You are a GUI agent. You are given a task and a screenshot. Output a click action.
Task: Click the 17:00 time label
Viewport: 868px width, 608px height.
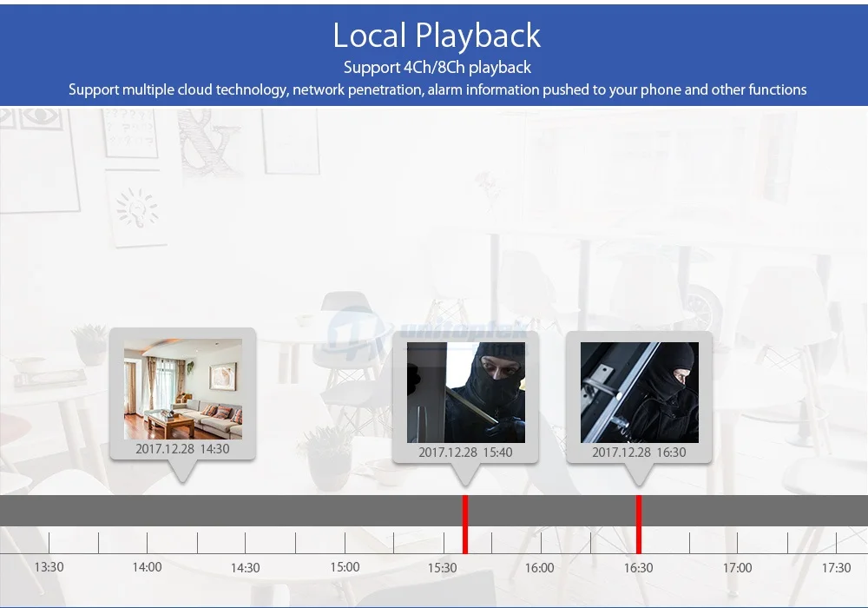[x=737, y=567]
